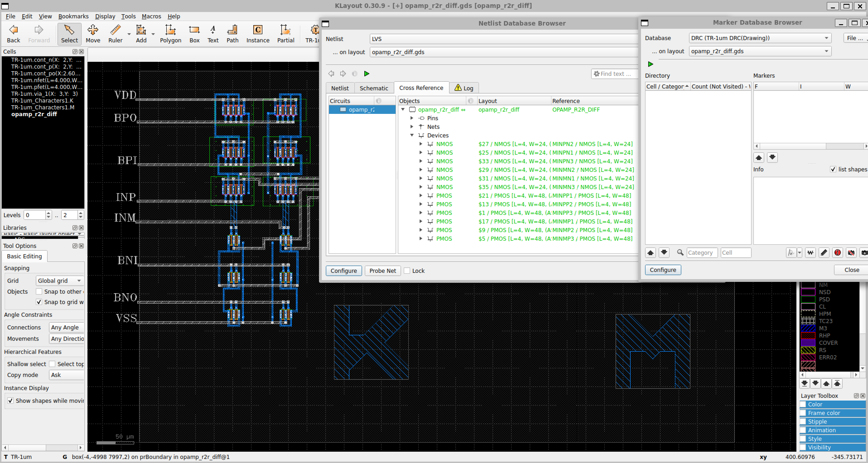Select the Partial editing tool
The width and height of the screenshot is (868, 463).
[x=285, y=34]
